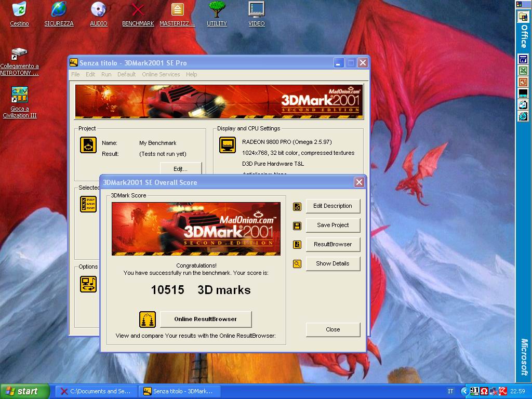Click the (Tests not run yet) result text

pyautogui.click(x=163, y=154)
